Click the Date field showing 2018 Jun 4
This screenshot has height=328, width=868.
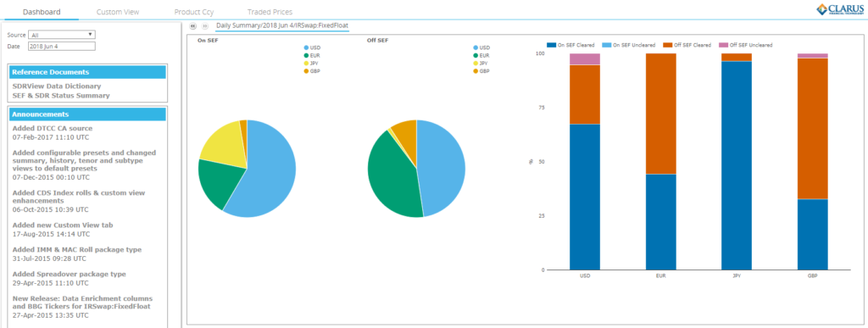click(62, 47)
